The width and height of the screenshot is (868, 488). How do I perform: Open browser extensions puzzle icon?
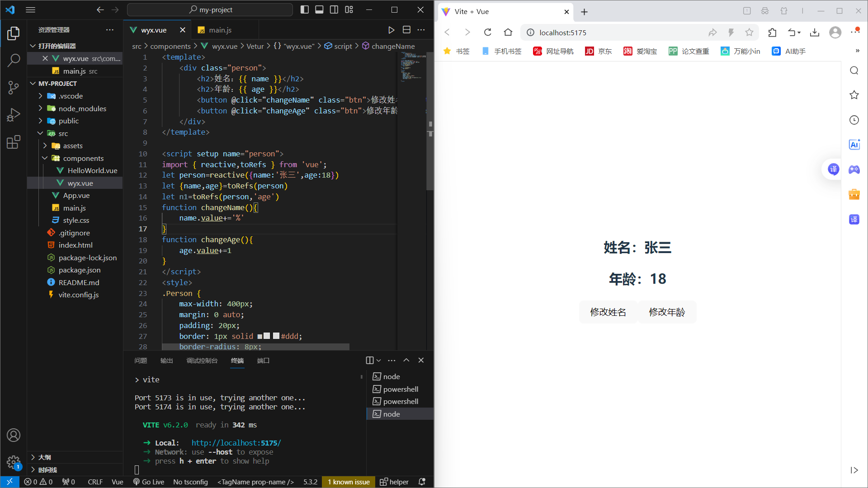(x=772, y=32)
